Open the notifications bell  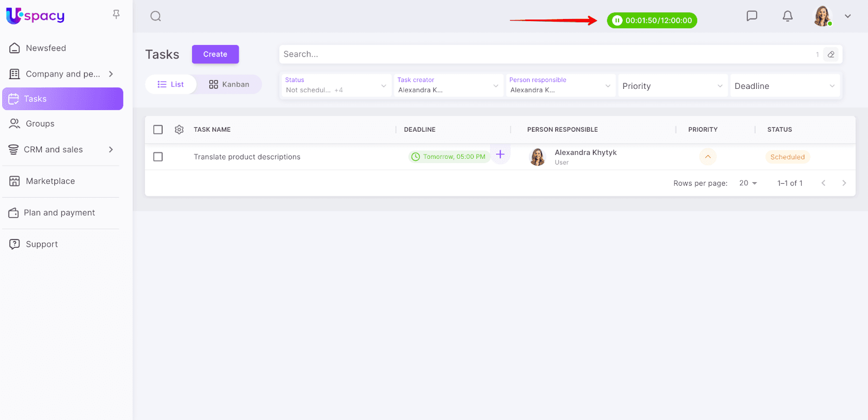pos(788,16)
